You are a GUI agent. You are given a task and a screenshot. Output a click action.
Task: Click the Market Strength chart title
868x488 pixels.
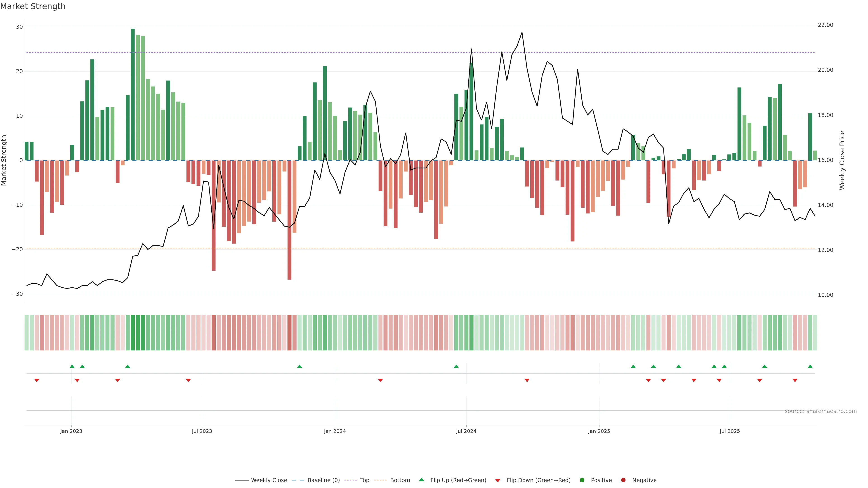[33, 6]
